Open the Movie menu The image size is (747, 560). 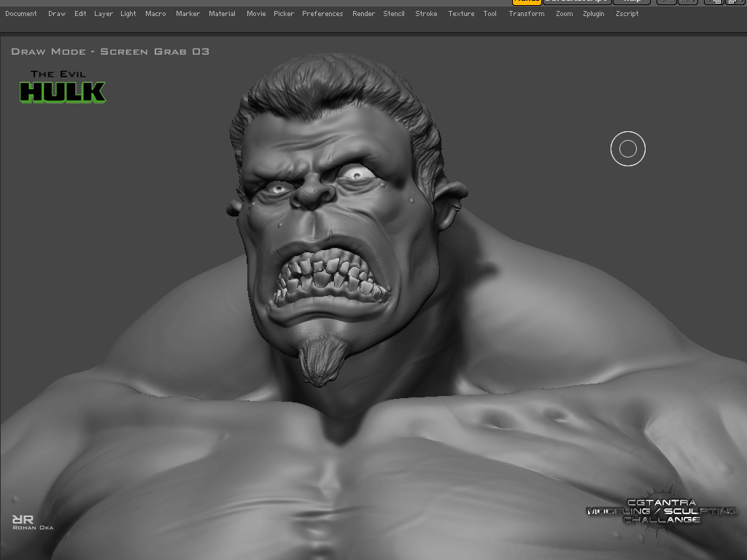click(256, 14)
